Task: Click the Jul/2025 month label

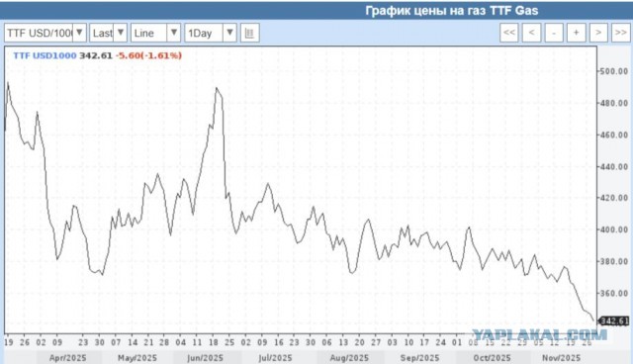Action: tap(275, 358)
